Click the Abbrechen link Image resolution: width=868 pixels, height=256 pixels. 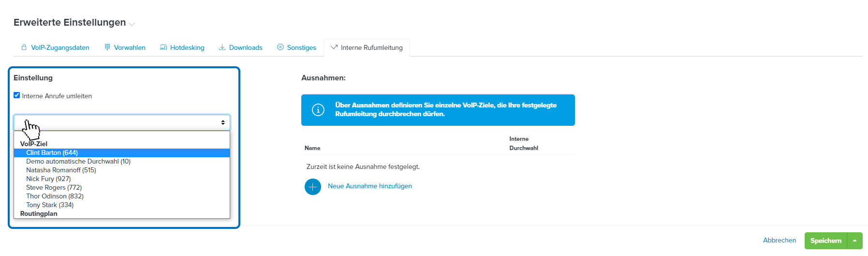[779, 241]
